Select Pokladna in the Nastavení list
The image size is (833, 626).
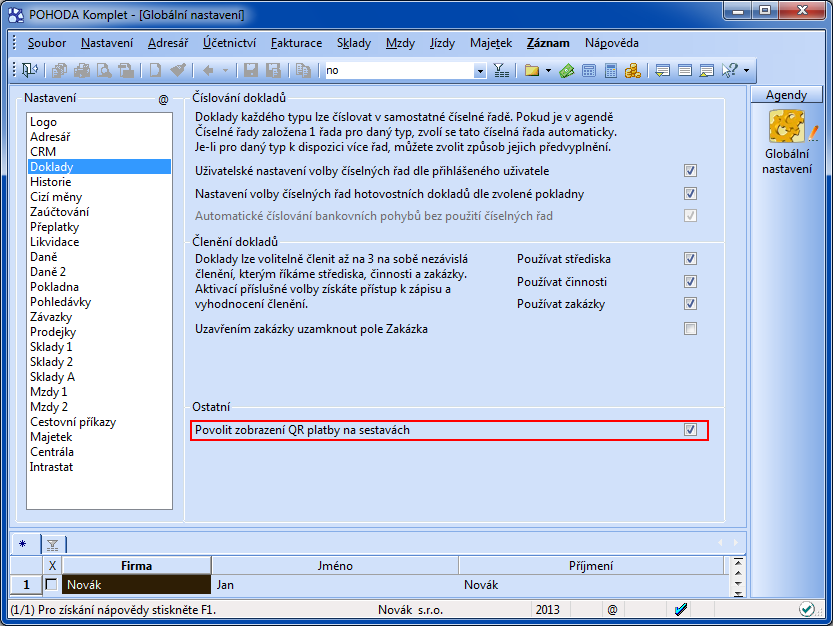pyautogui.click(x=54, y=287)
